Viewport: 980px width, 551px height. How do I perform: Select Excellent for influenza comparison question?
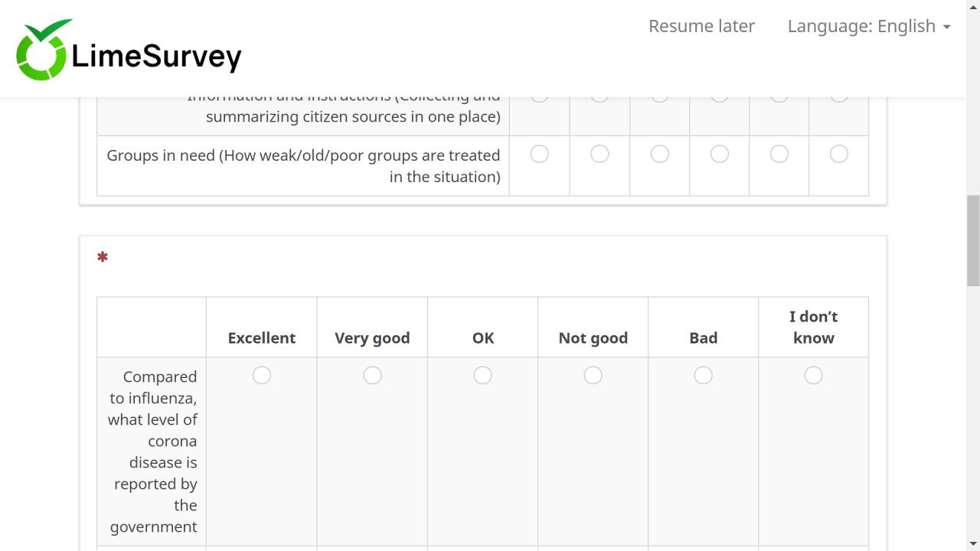pos(262,375)
